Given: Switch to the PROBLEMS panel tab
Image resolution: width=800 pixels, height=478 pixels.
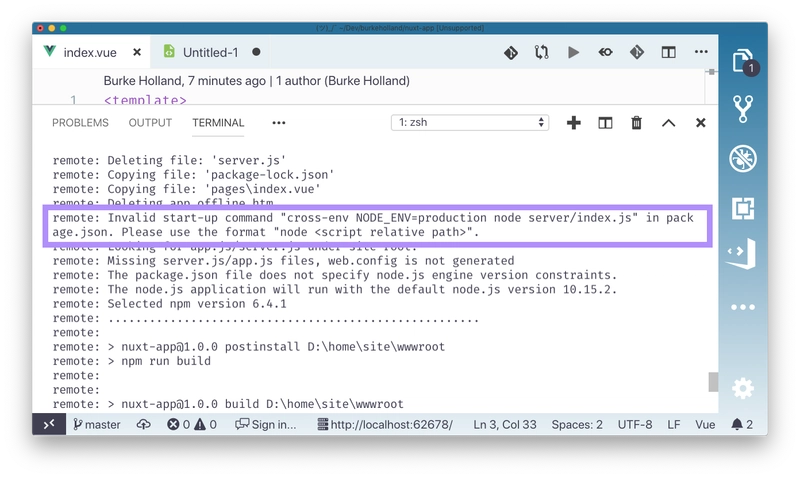Looking at the screenshot, I should pyautogui.click(x=80, y=123).
